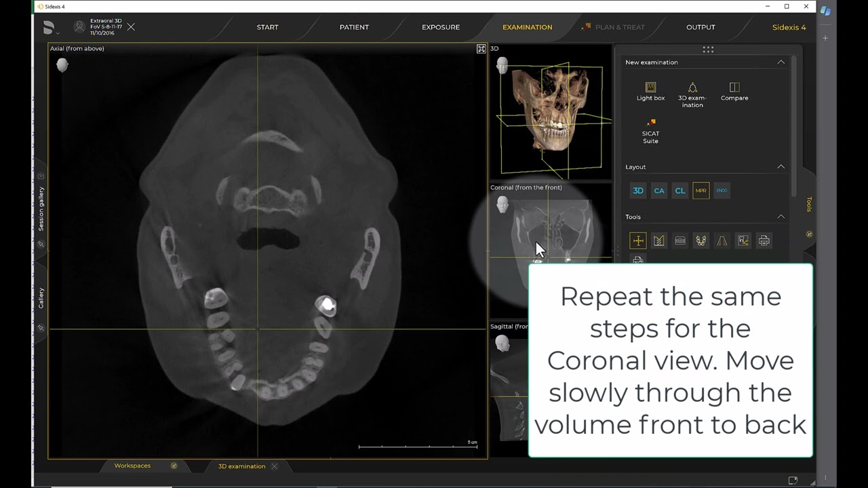
Task: Go to the START phase
Action: (x=267, y=27)
